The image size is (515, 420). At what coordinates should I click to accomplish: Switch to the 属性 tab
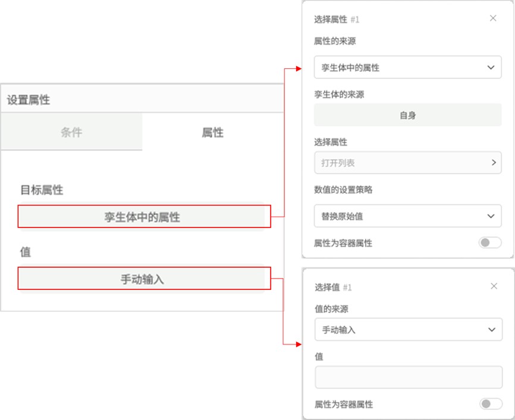[x=213, y=132]
